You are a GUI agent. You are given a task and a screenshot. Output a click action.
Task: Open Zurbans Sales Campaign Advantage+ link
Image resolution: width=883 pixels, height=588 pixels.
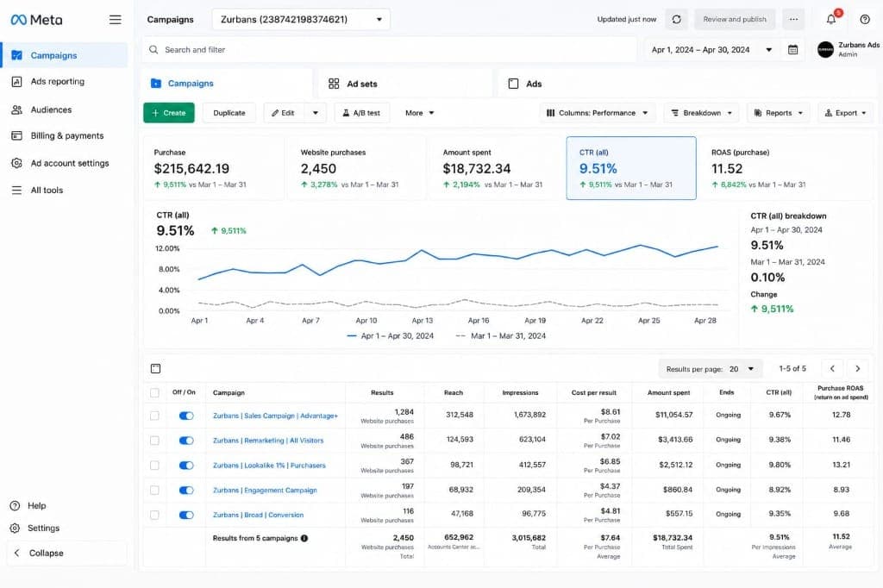tap(275, 416)
